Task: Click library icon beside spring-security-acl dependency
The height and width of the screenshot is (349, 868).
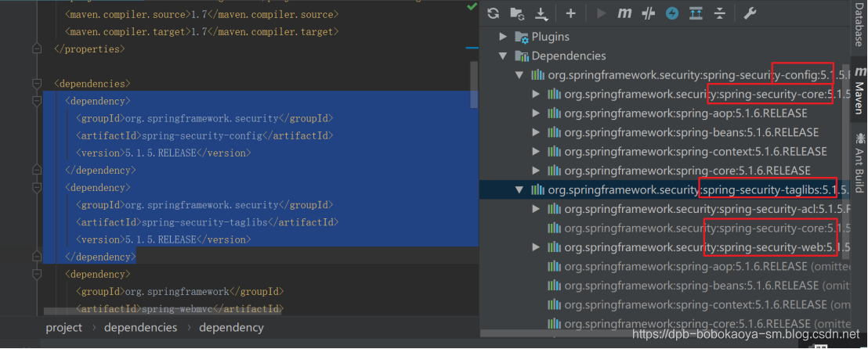Action: 554,209
